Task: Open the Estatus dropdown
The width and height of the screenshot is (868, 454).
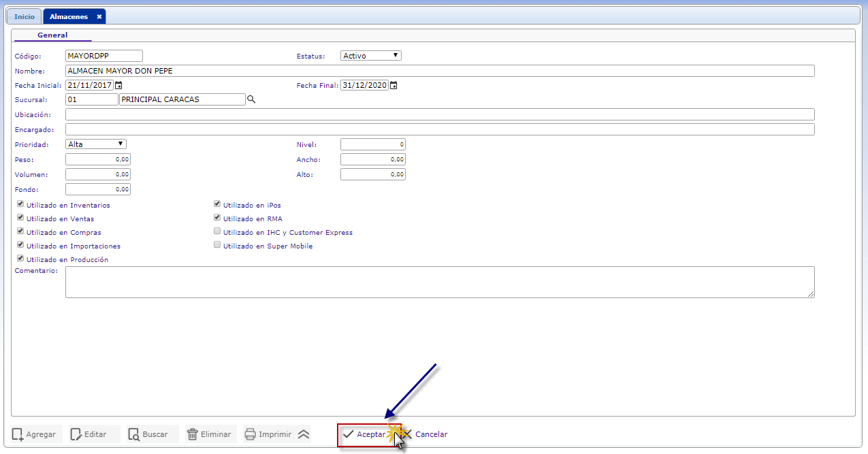Action: click(370, 56)
